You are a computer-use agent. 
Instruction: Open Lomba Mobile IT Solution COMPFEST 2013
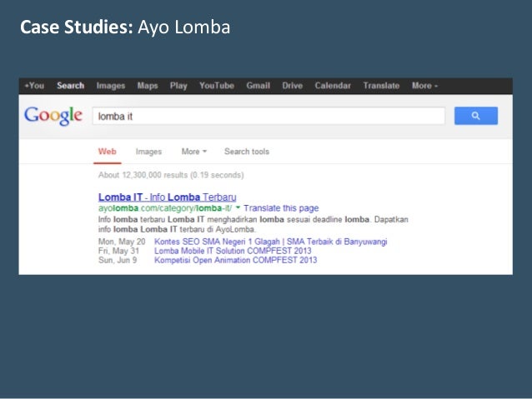tap(233, 251)
